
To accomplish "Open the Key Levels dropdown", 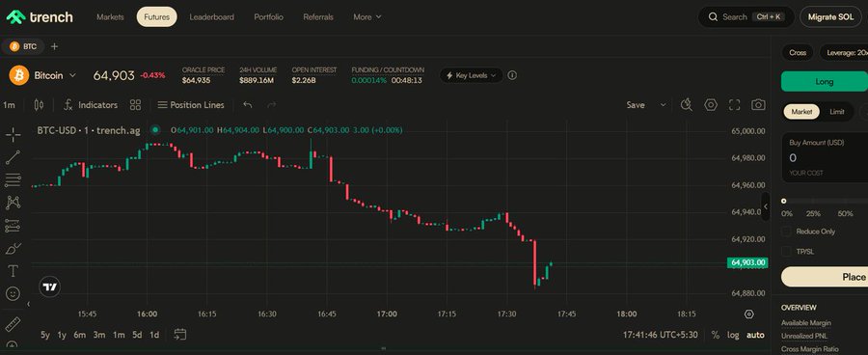I will pyautogui.click(x=471, y=75).
